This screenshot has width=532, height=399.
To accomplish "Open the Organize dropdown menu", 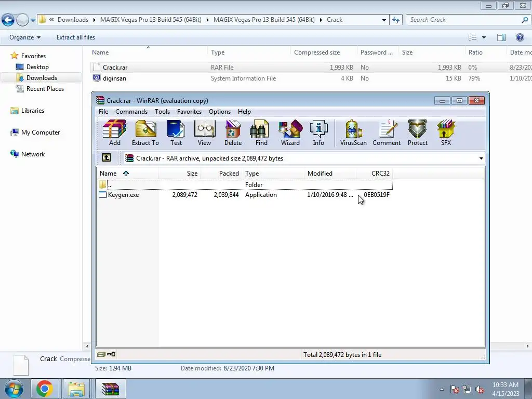I will (x=25, y=37).
